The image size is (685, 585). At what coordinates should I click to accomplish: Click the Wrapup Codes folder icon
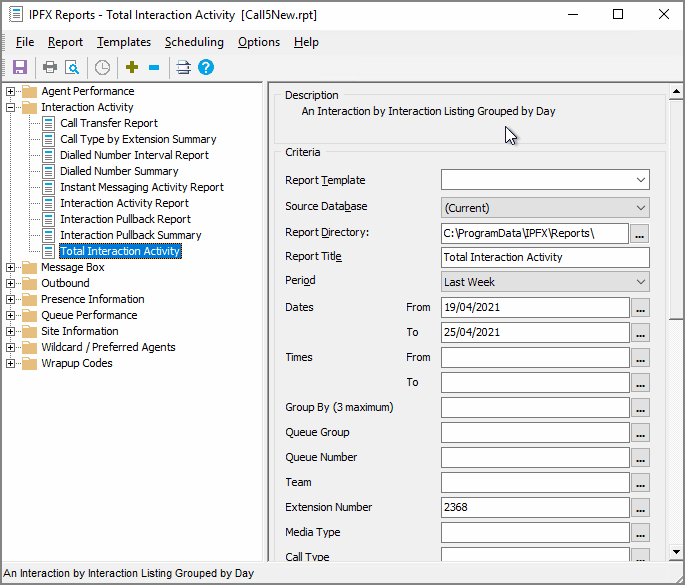click(x=29, y=363)
